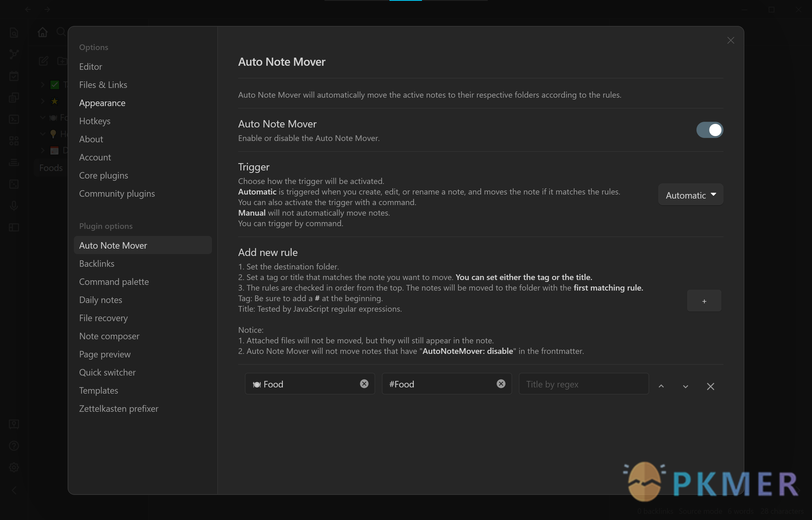Screen dimensions: 812x520
Task: Click the panel layout ribbon icon
Action: [14, 227]
